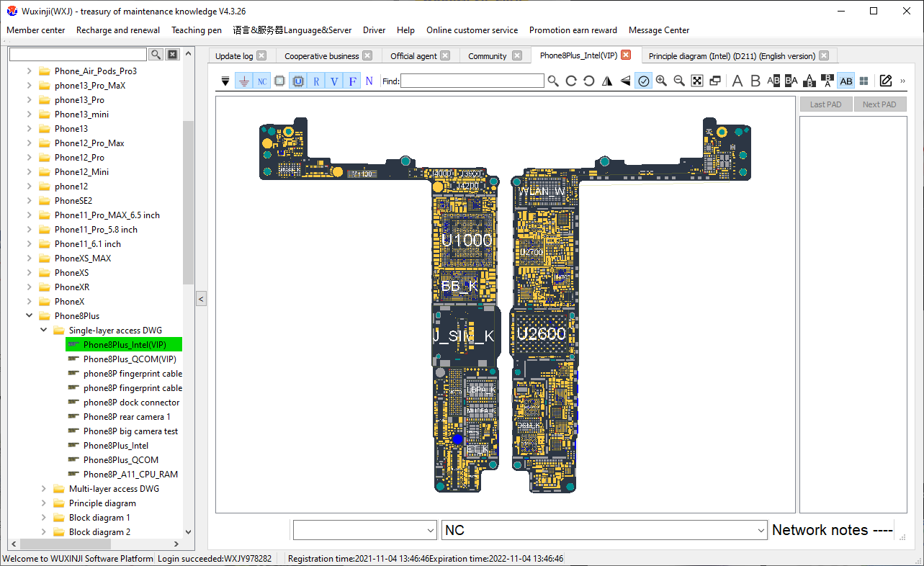Click the find search magnifier icon

(x=553, y=81)
